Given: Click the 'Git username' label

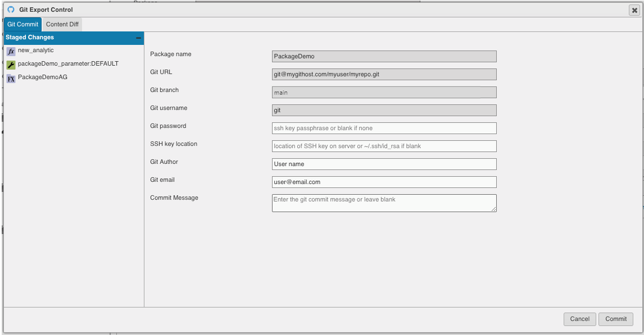Looking at the screenshot, I should pyautogui.click(x=169, y=108).
